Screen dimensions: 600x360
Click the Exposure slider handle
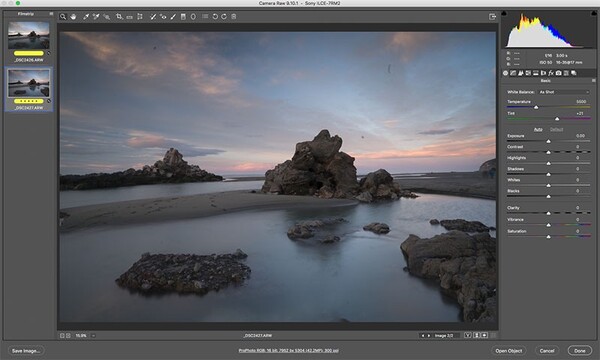(548, 142)
